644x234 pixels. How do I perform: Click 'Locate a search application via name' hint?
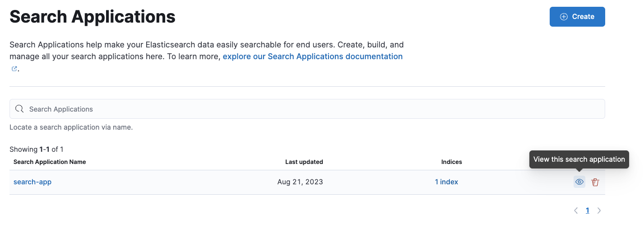[x=71, y=127]
